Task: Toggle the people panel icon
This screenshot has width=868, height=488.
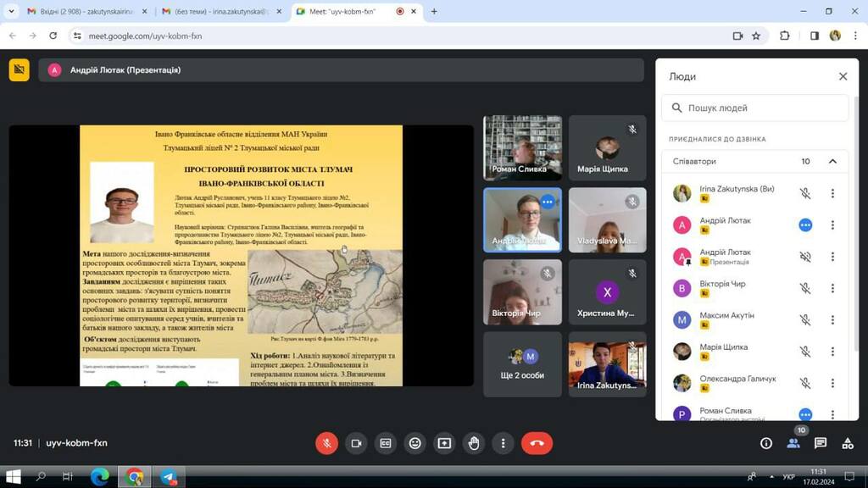Action: tap(793, 443)
